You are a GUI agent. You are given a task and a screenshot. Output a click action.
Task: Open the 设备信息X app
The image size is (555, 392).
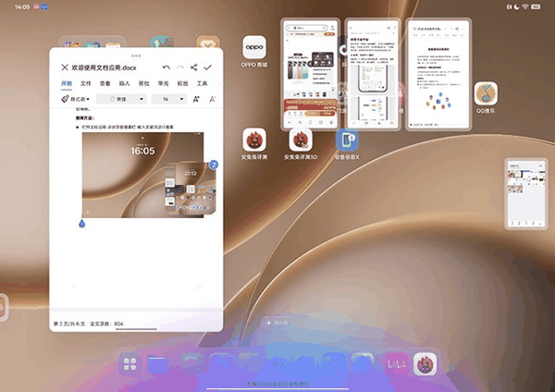pos(348,141)
